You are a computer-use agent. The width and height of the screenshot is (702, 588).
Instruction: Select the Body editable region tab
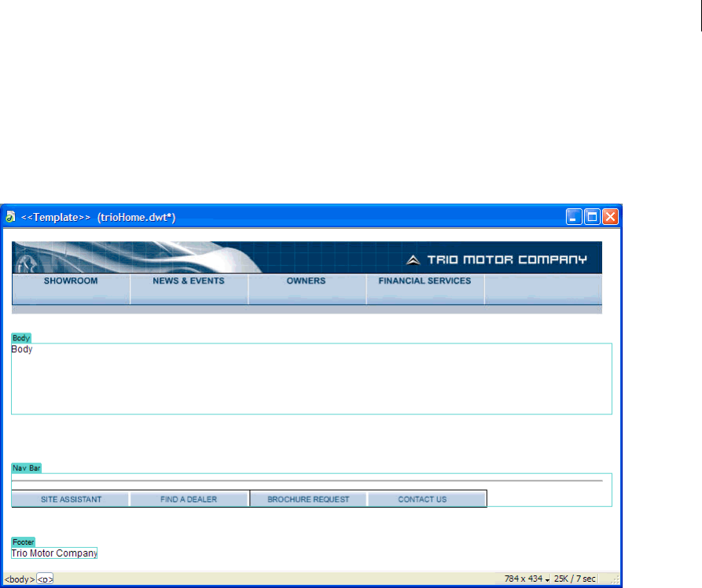point(21,338)
